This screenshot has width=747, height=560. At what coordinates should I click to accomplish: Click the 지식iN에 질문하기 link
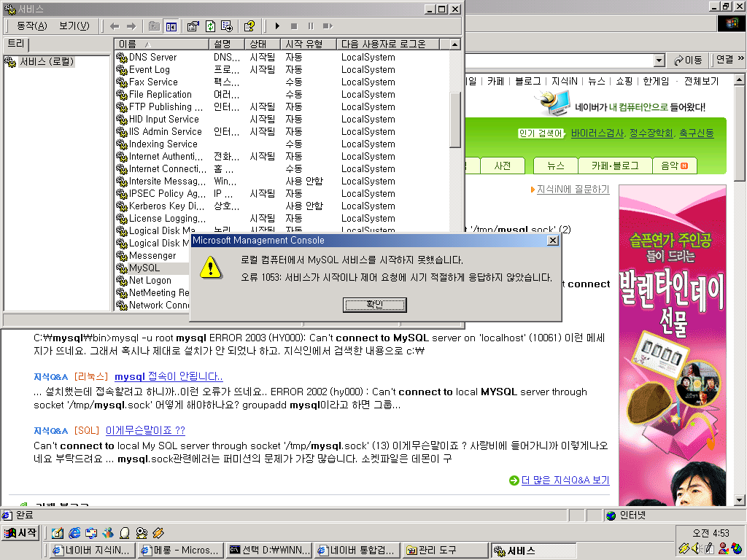pos(573,189)
